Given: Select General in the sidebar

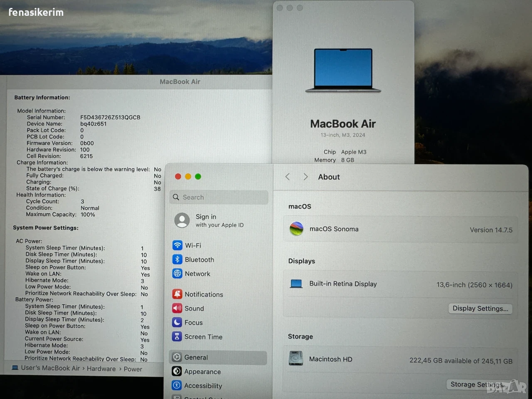Looking at the screenshot, I should (x=218, y=357).
